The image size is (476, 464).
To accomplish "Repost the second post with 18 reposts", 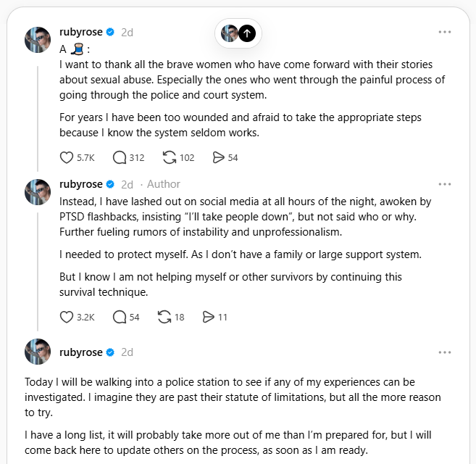I will pyautogui.click(x=166, y=317).
